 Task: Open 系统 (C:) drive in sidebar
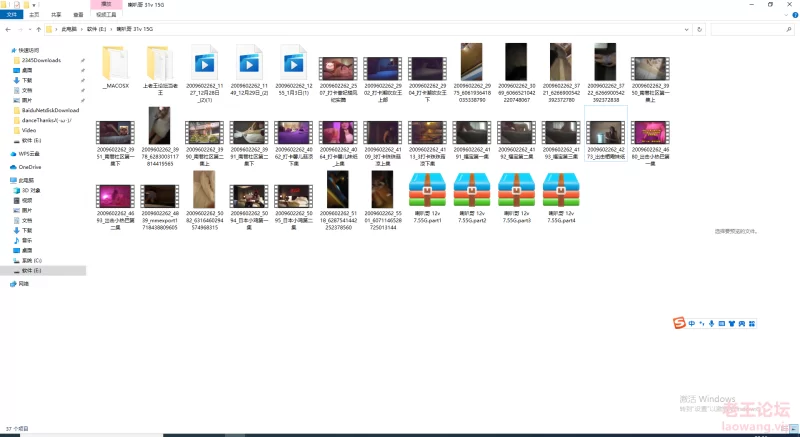pos(28,261)
